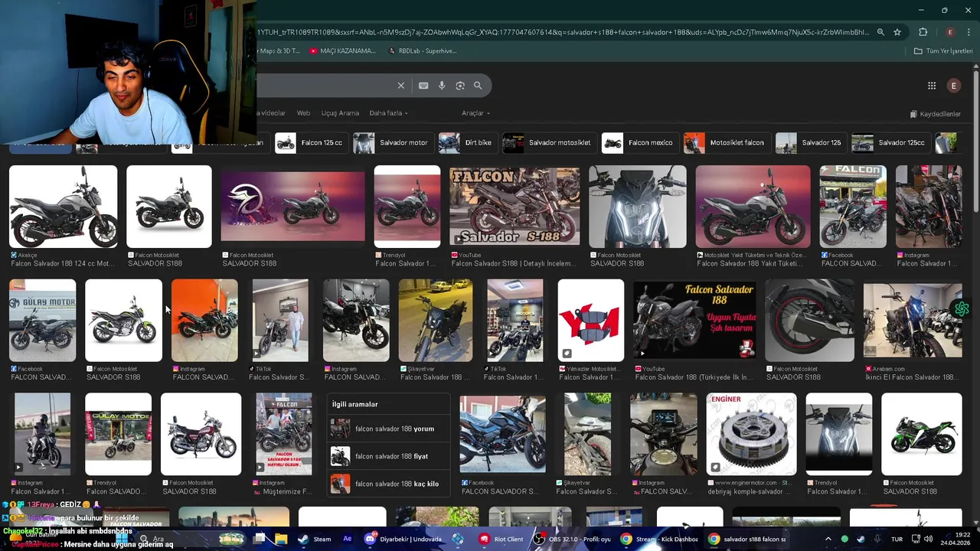Screen dimensions: 980x551
Task: Open the floating green assistant icon
Action: tap(962, 308)
